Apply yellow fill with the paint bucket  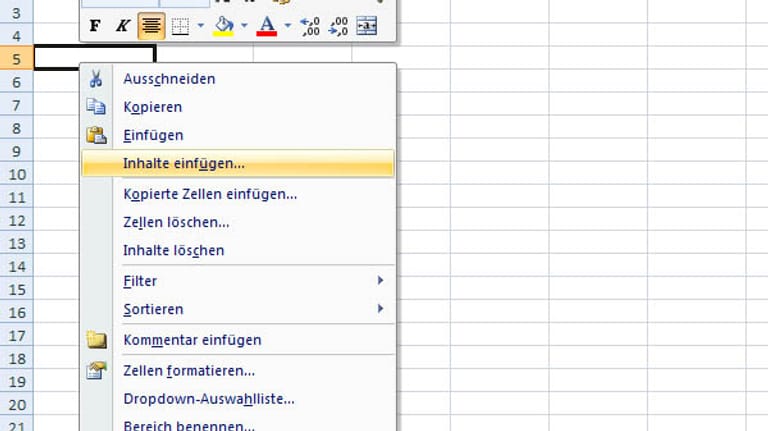(x=223, y=26)
